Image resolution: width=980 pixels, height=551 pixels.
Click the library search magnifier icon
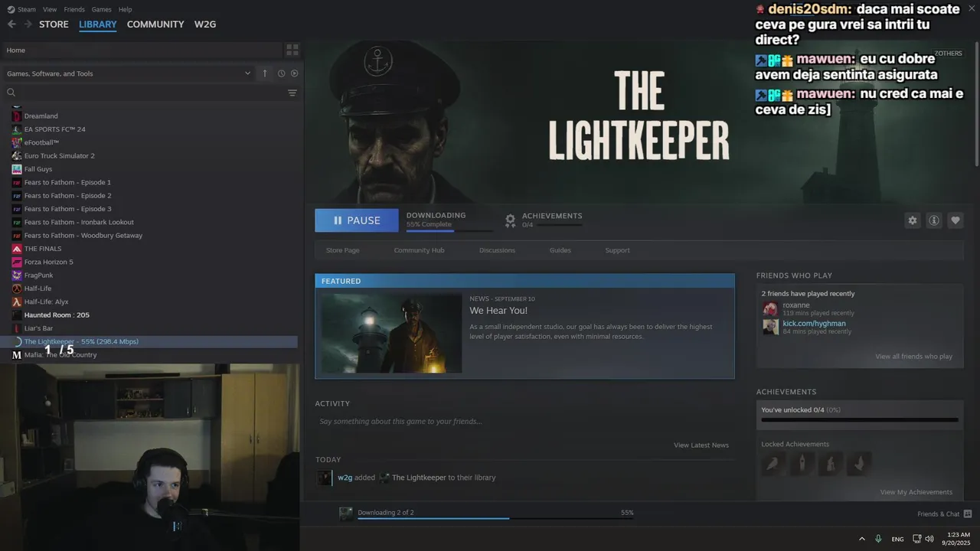pos(11,93)
